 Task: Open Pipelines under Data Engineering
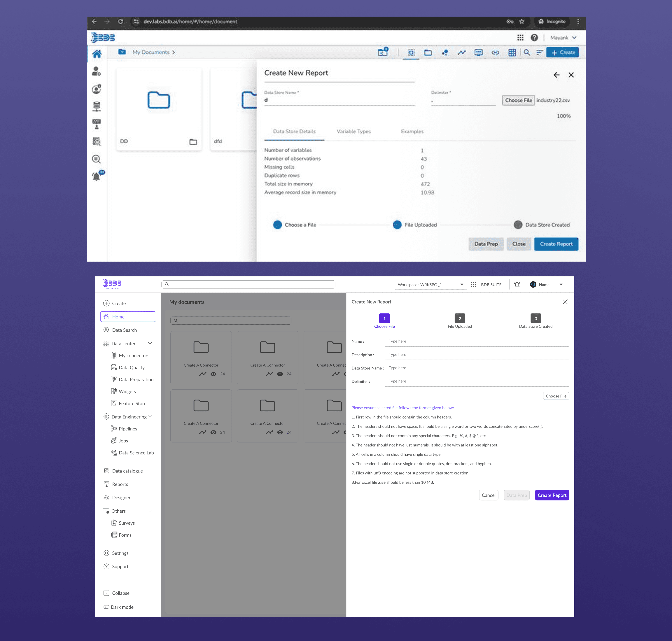[x=128, y=428]
